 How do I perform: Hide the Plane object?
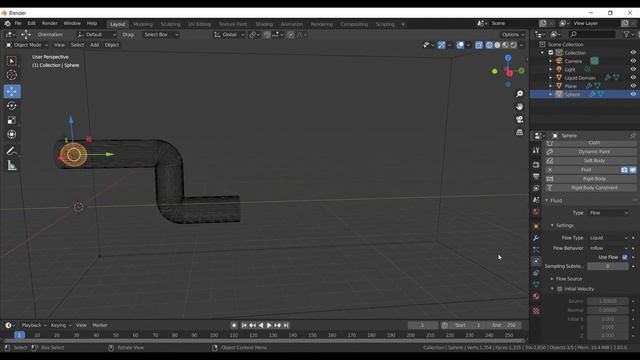(x=633, y=86)
